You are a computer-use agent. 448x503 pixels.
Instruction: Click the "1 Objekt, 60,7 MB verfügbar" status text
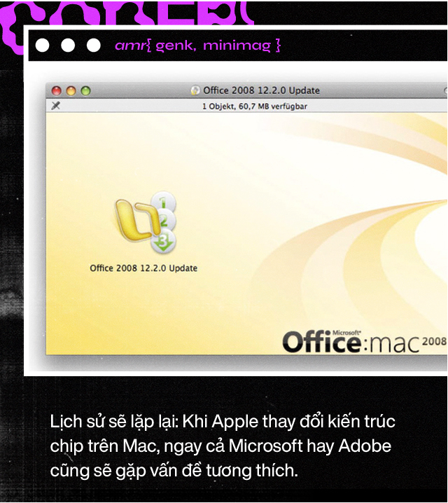255,106
